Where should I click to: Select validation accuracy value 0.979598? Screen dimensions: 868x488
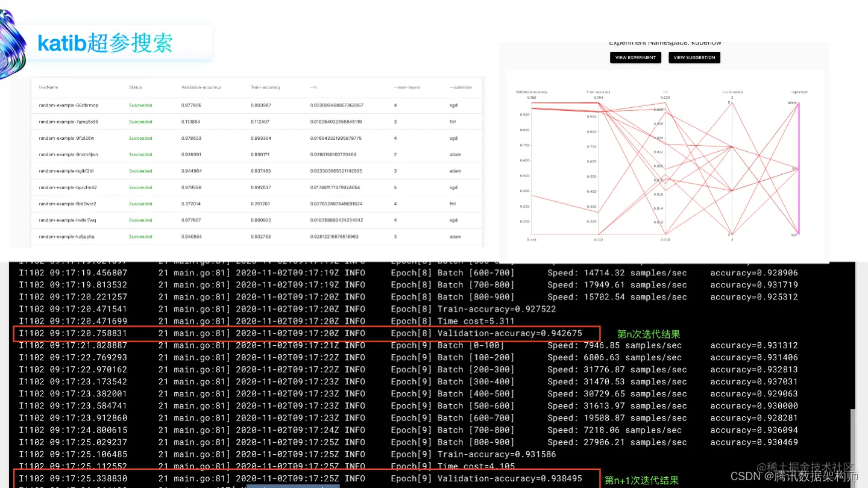coord(191,187)
